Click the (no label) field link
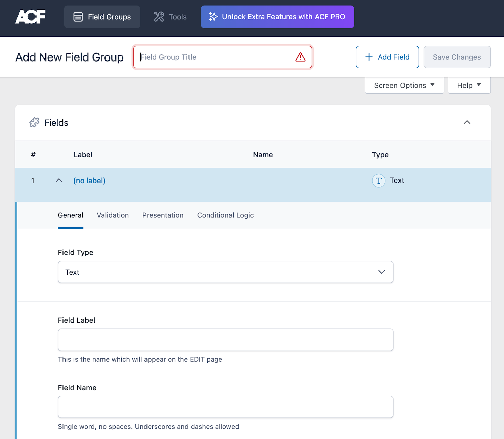Image resolution: width=504 pixels, height=439 pixels. tap(89, 181)
